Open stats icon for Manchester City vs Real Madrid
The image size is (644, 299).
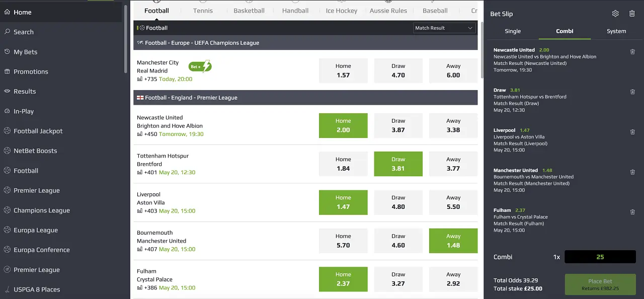(x=139, y=79)
